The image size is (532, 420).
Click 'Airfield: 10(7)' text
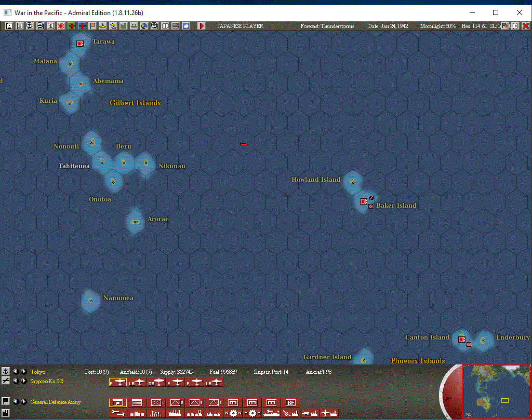(136, 372)
